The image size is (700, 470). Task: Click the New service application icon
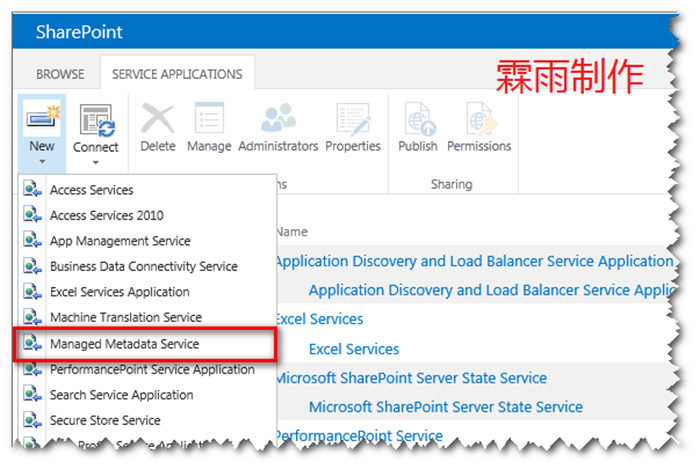[x=42, y=119]
